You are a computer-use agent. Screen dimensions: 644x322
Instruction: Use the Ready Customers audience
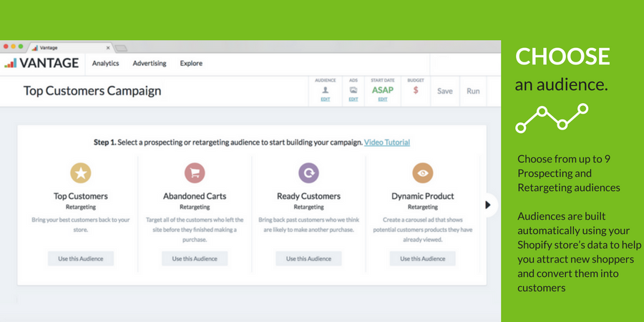coord(308,259)
